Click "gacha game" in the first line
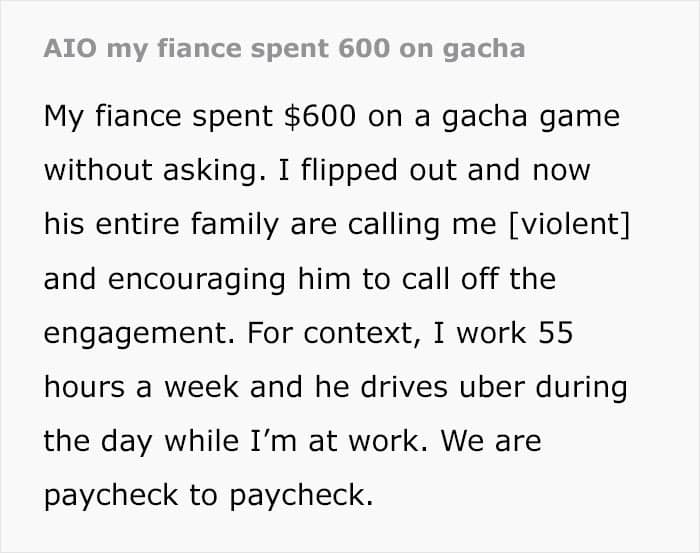The image size is (700, 553). pos(531,117)
